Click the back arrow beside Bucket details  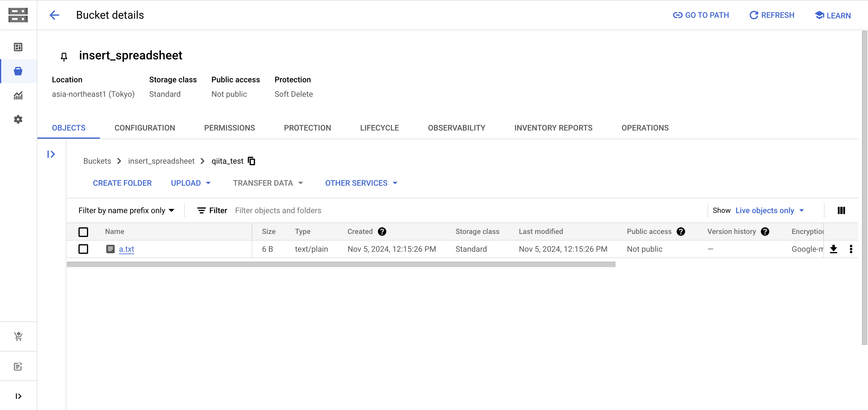[x=54, y=15]
